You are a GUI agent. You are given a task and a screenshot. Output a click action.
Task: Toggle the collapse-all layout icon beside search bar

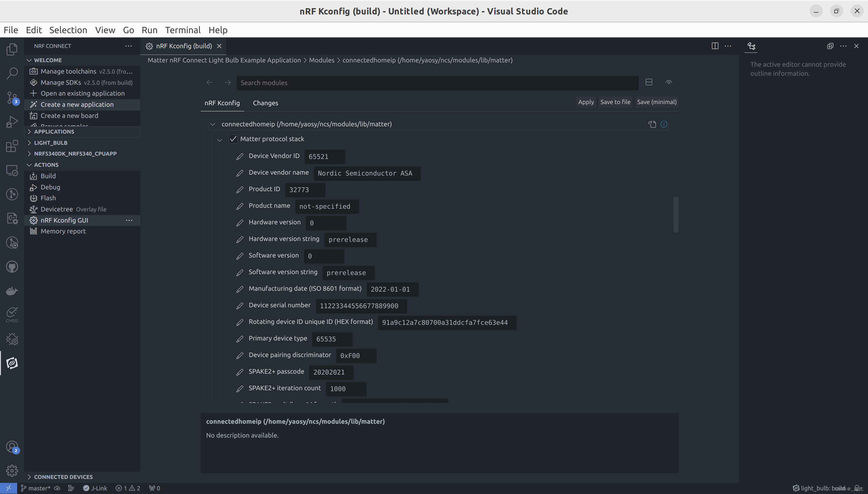point(649,82)
